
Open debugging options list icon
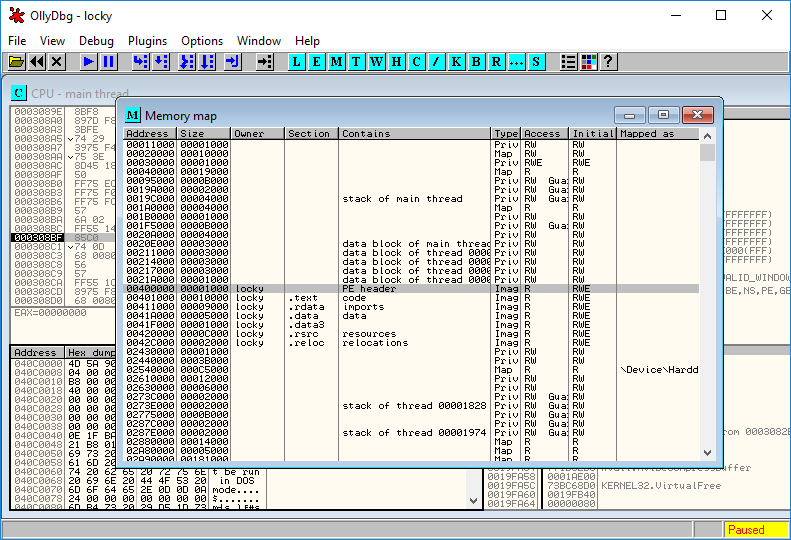pyautogui.click(x=569, y=62)
